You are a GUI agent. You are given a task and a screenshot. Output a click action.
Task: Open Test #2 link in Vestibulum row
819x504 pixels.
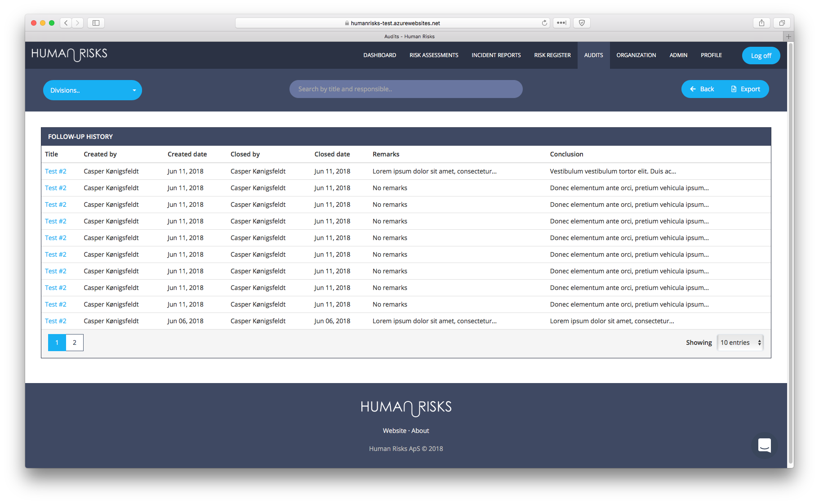[x=56, y=171]
